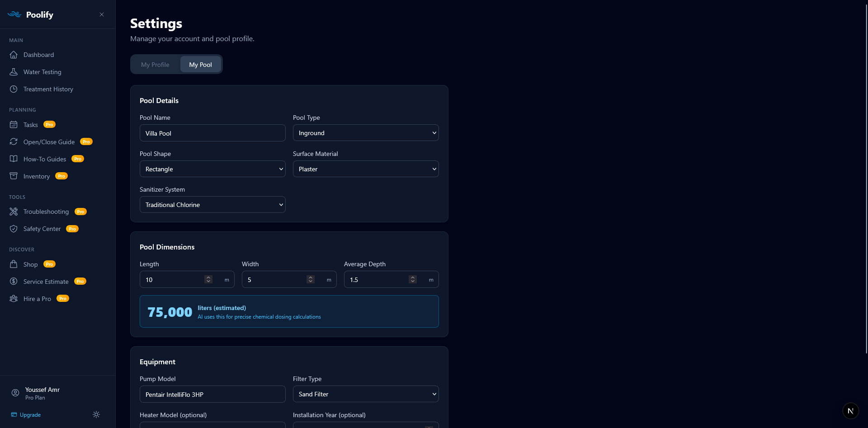Toggle light mode with the sun icon

(96, 414)
